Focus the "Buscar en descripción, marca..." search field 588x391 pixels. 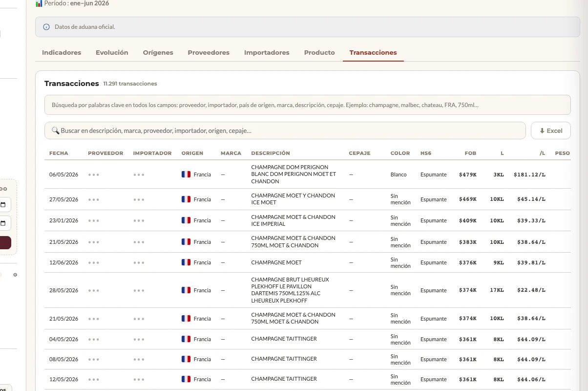coord(285,130)
